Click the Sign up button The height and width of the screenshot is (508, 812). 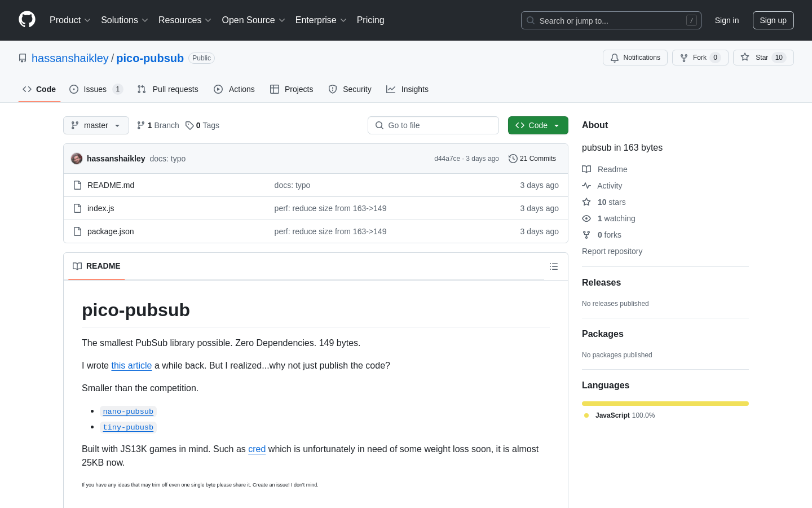click(773, 20)
